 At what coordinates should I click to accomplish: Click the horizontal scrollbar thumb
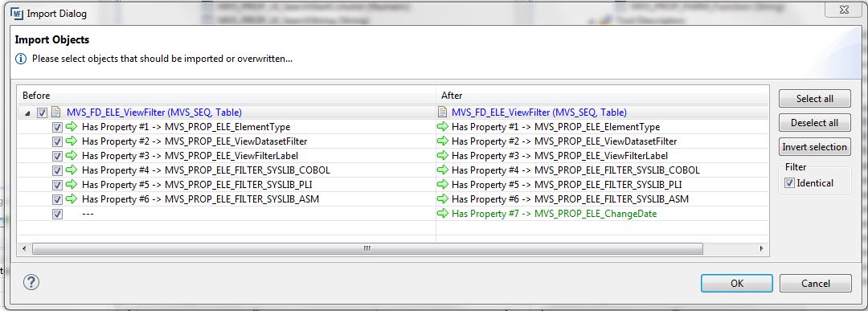coord(367,249)
